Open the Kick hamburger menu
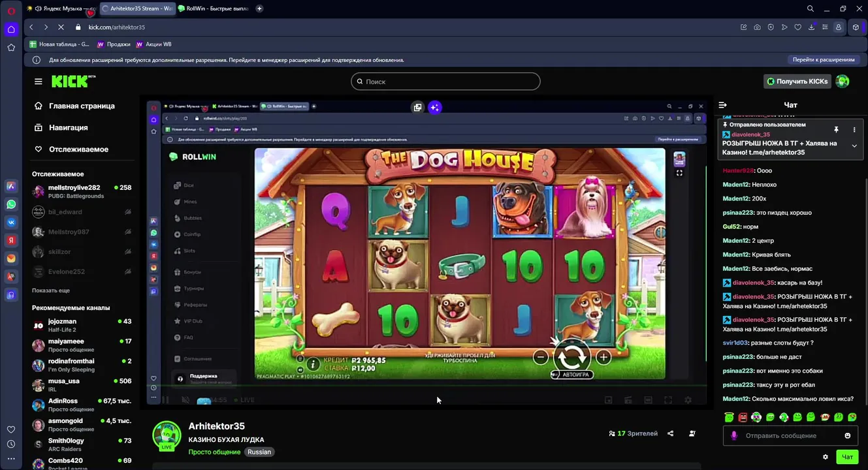Image resolution: width=868 pixels, height=470 pixels. click(38, 82)
